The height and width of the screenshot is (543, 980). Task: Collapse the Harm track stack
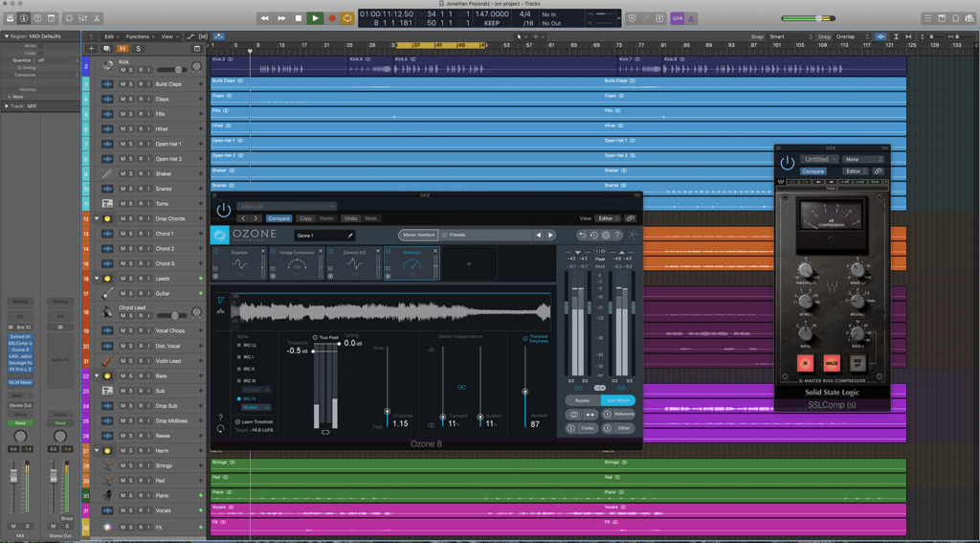coord(97,450)
